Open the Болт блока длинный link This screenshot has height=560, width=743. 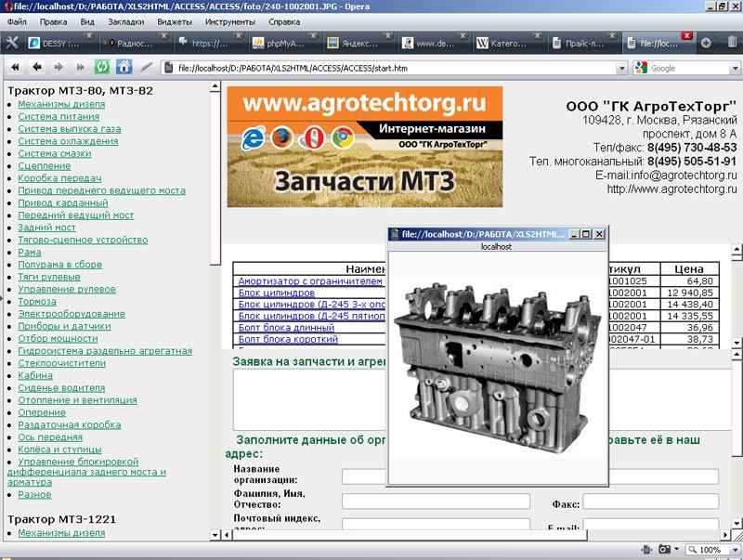286,328
